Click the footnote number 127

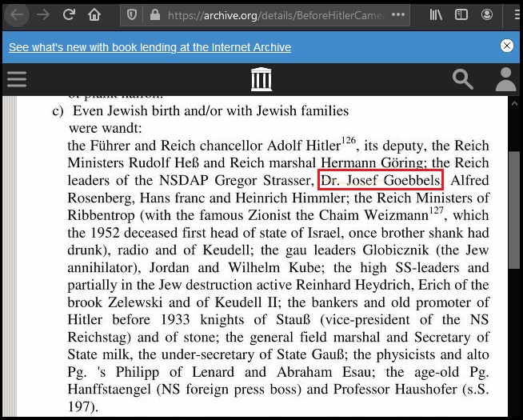tap(436, 210)
